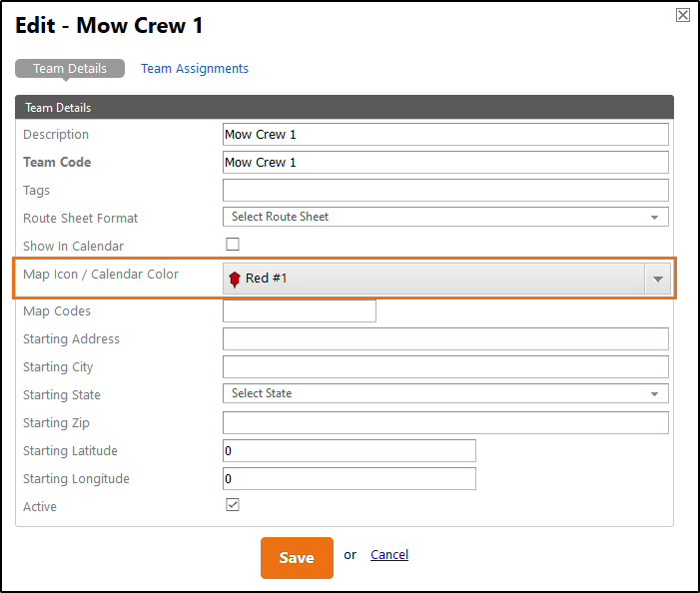
Task: Click the red map pin icon
Action: click(x=235, y=279)
